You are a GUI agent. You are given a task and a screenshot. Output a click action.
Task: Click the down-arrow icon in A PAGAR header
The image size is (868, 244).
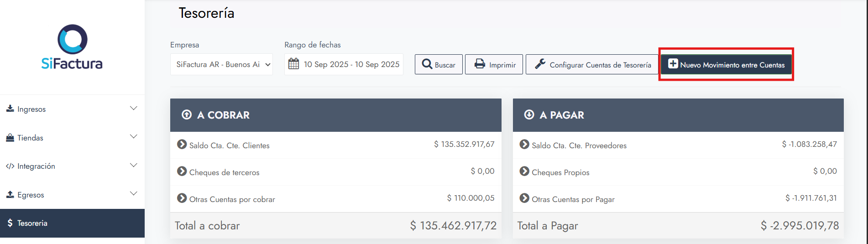coord(529,115)
